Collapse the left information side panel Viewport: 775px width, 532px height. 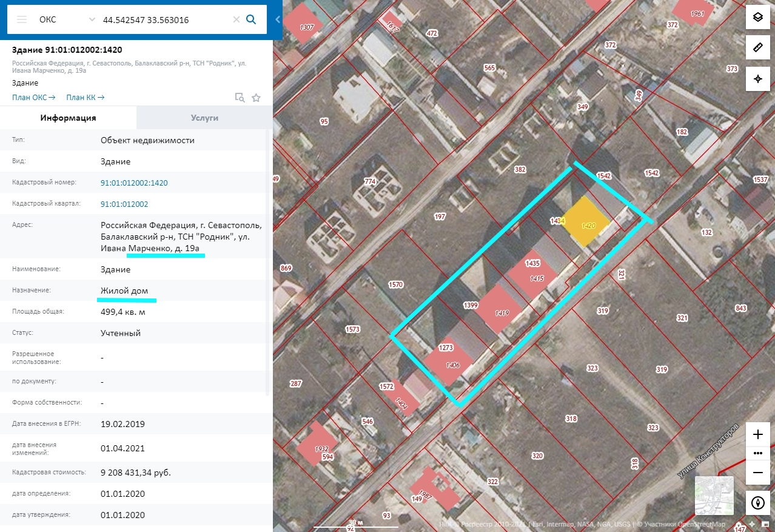click(x=278, y=19)
